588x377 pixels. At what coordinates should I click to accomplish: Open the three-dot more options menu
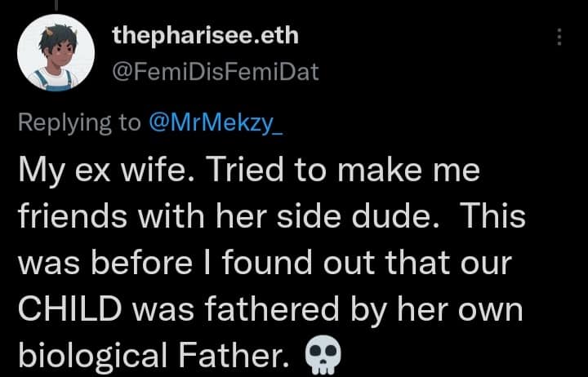[x=559, y=37]
